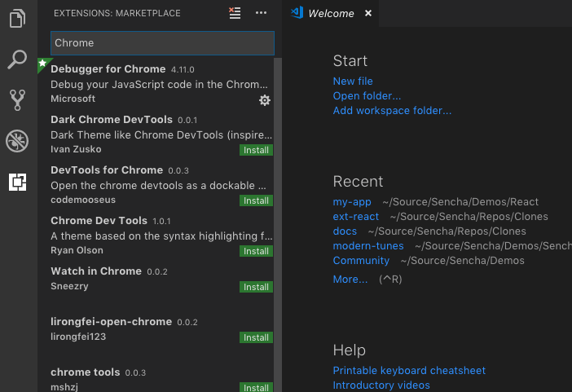Open recent project my-app
Viewport: 572px width, 392px height.
[352, 202]
